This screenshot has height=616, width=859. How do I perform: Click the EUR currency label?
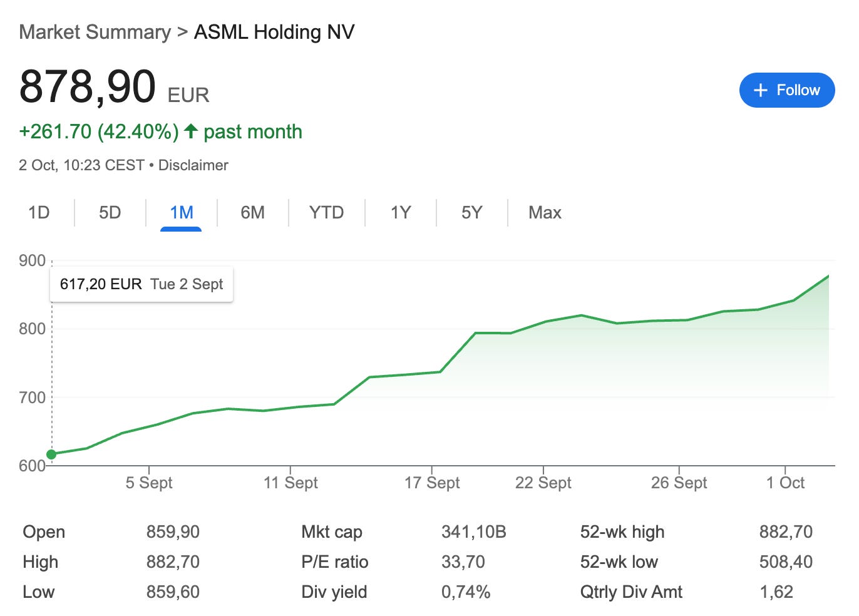(x=188, y=95)
